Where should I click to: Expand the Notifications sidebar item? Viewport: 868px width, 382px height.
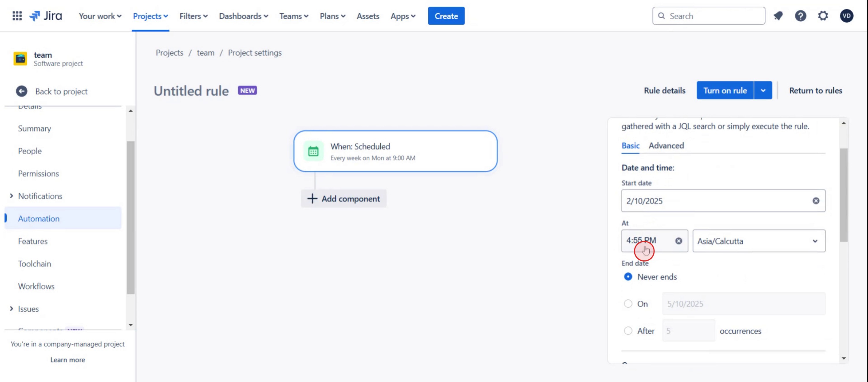[x=12, y=196]
